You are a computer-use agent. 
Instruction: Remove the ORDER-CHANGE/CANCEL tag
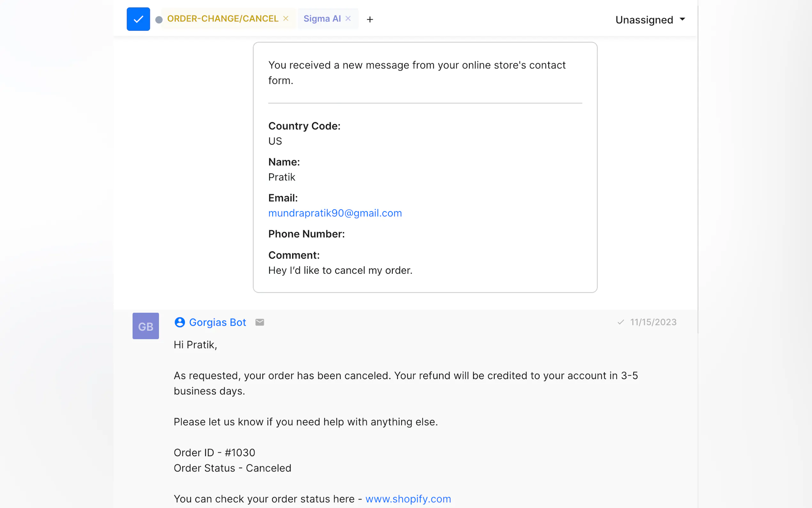pos(286,19)
